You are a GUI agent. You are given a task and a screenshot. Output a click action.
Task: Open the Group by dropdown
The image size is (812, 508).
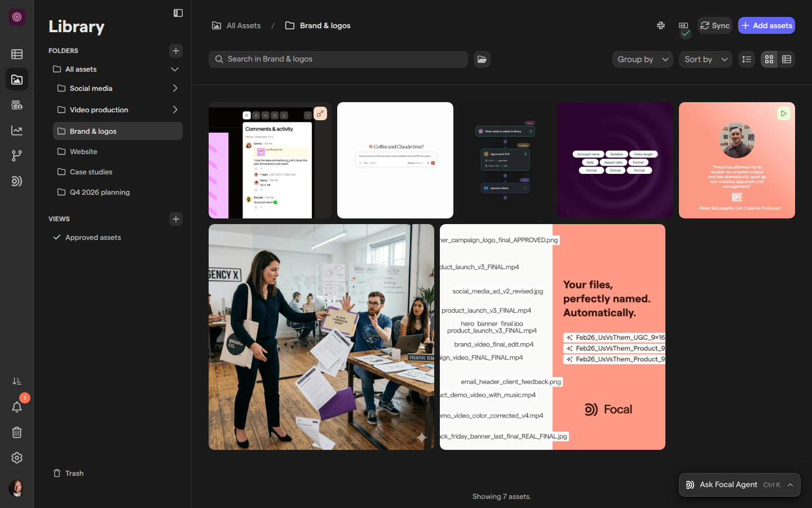643,59
